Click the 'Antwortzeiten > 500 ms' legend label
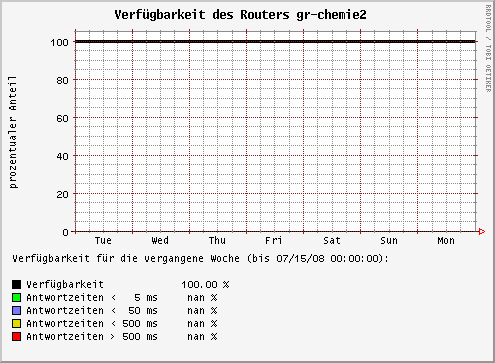 coord(92,337)
